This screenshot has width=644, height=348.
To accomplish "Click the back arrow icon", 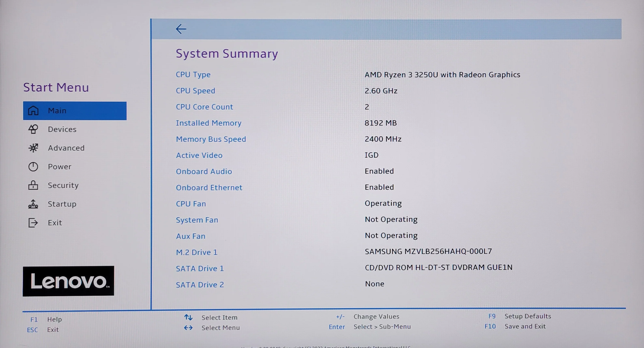I will point(181,29).
